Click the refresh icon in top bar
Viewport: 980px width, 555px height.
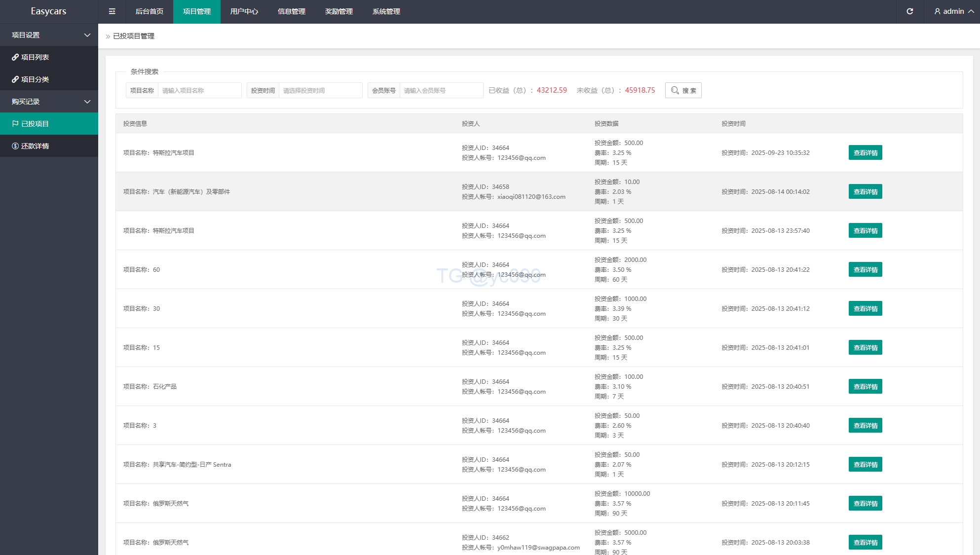[910, 11]
